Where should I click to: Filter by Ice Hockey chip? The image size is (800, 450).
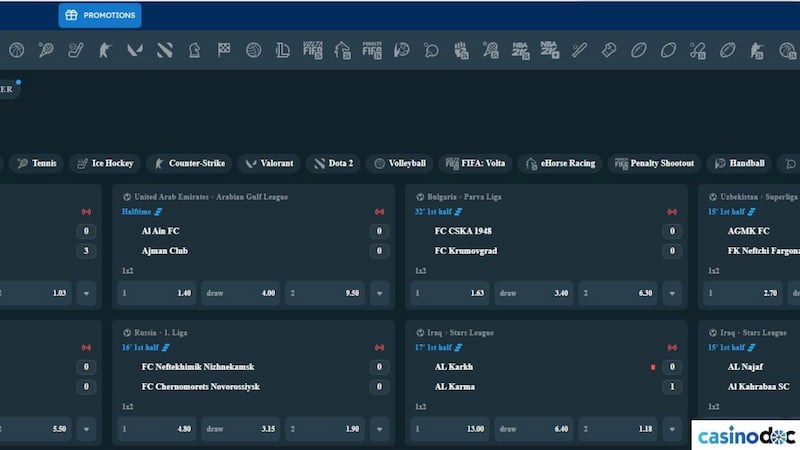(x=105, y=163)
